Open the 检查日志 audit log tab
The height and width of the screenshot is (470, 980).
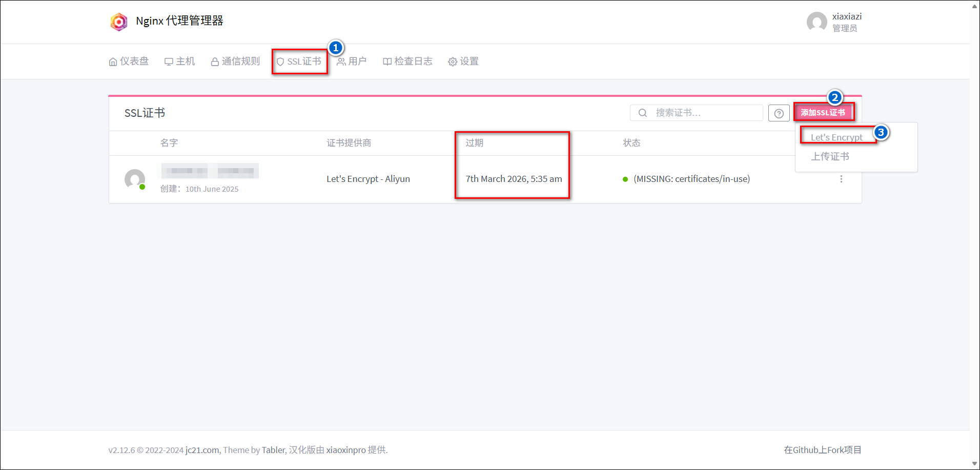tap(407, 62)
